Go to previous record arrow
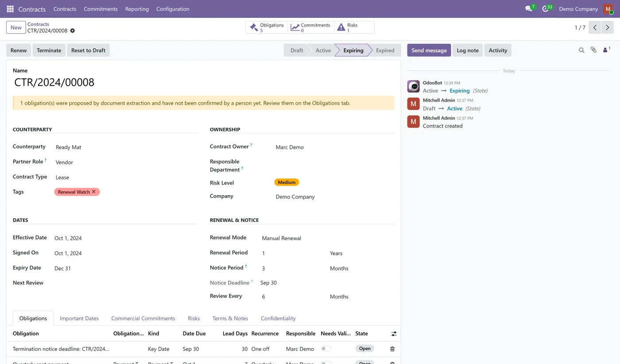This screenshot has width=620, height=364. (595, 27)
